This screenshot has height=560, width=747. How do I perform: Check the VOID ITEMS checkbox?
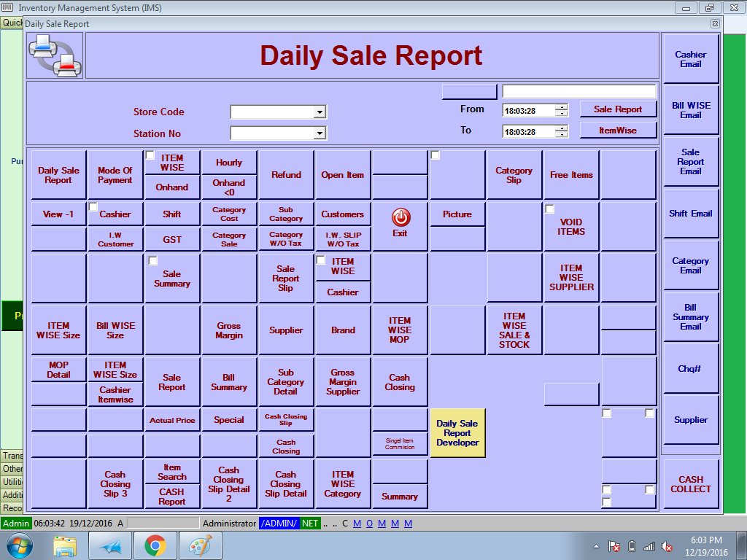[549, 209]
